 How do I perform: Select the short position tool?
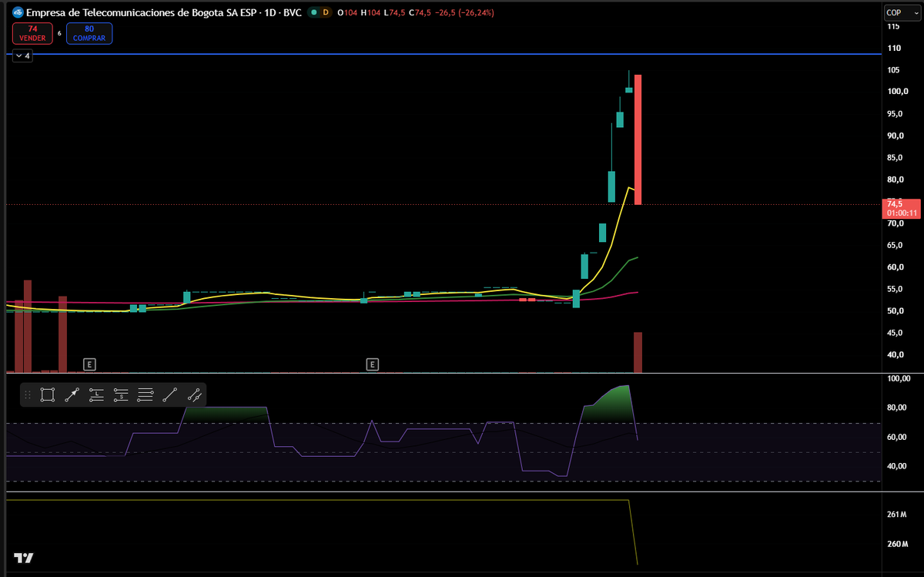121,395
